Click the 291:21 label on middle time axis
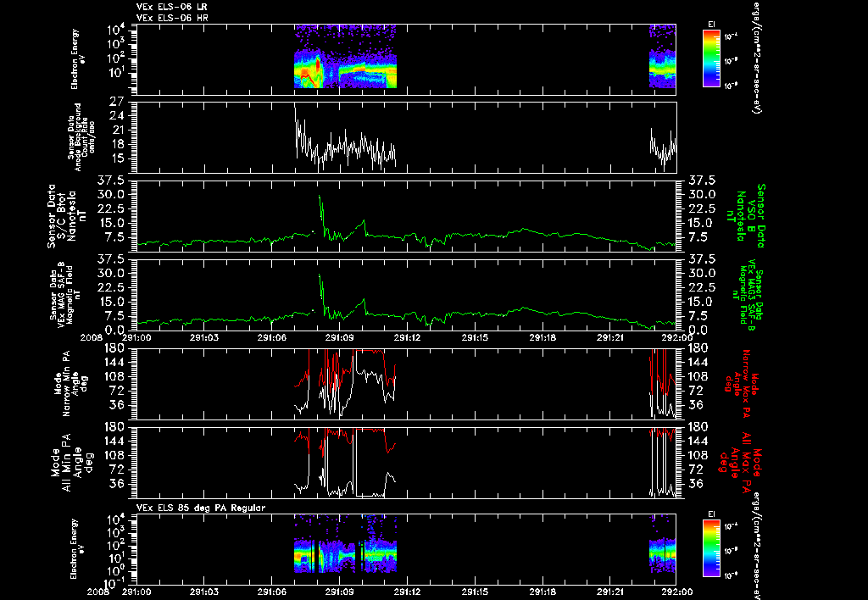This screenshot has height=600, width=868. pyautogui.click(x=611, y=337)
